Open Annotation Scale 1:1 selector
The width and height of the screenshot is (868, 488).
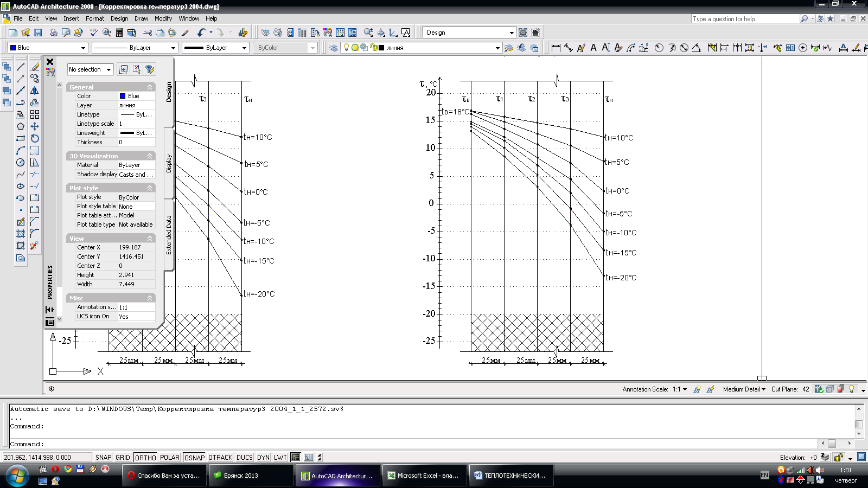tap(680, 389)
